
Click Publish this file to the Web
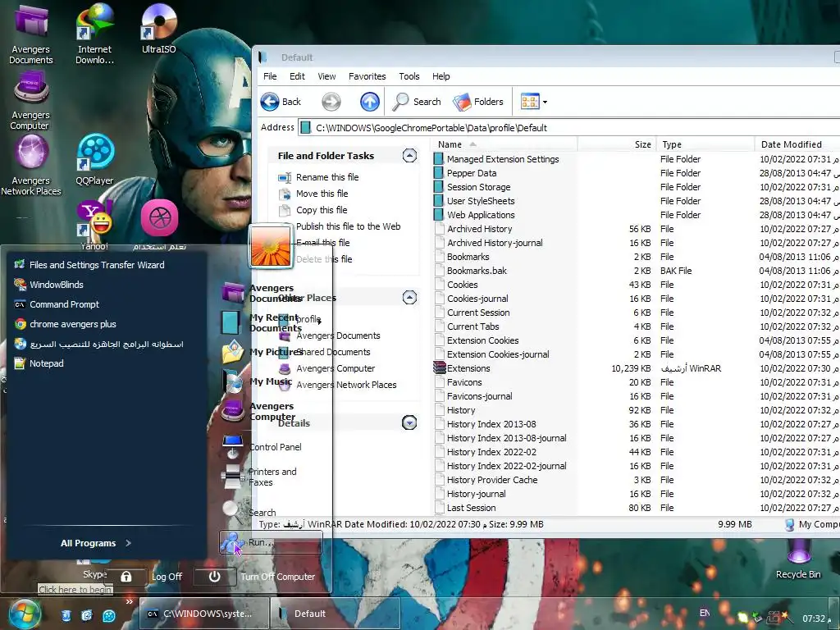tap(348, 226)
